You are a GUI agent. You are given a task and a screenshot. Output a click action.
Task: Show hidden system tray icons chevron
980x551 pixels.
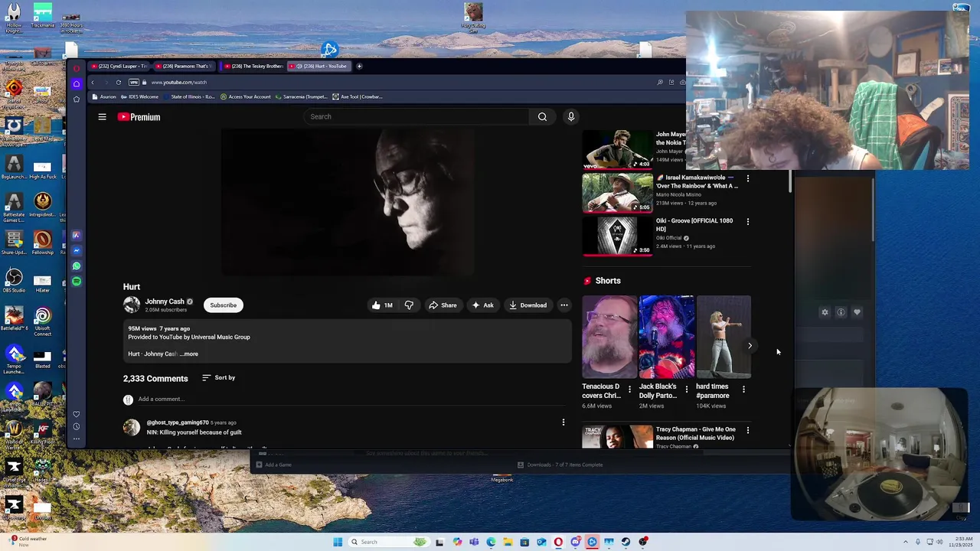click(x=906, y=542)
